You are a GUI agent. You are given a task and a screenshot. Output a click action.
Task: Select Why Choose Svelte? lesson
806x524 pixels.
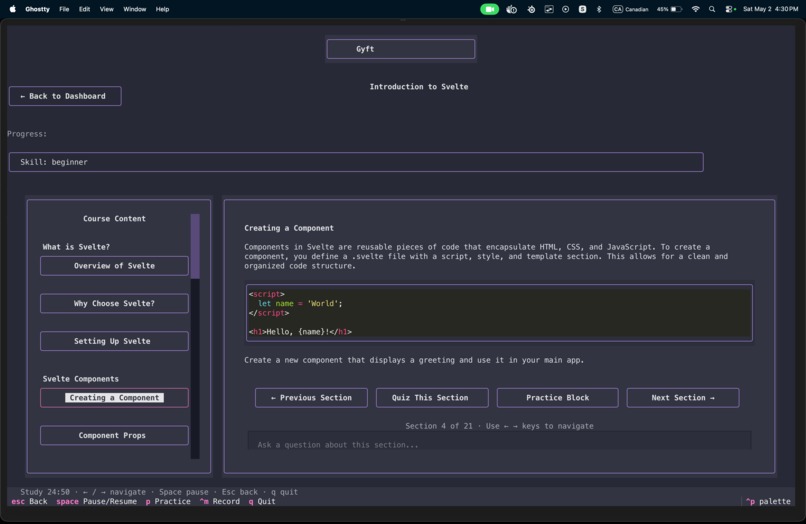click(114, 303)
